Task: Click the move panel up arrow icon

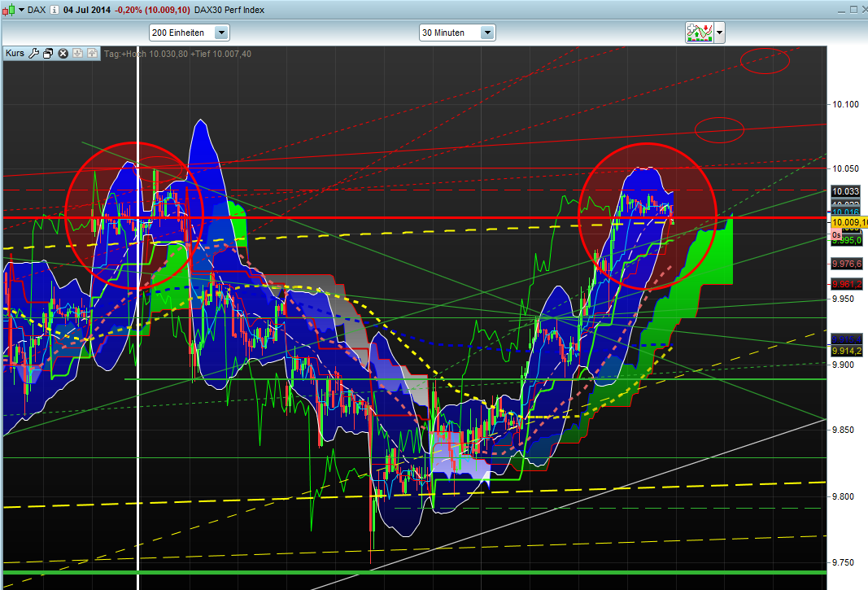Action: (92, 53)
